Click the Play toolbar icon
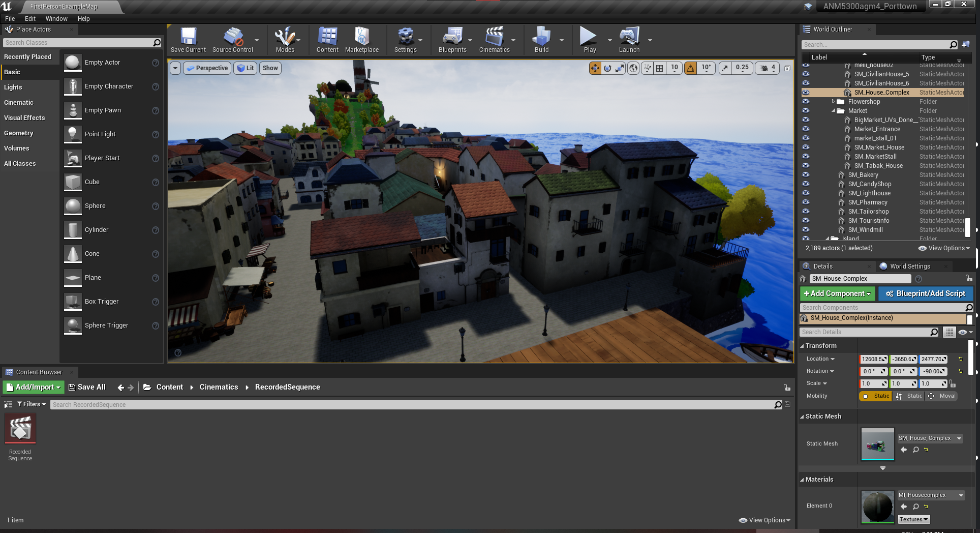Viewport: 980px width, 533px height. point(590,40)
